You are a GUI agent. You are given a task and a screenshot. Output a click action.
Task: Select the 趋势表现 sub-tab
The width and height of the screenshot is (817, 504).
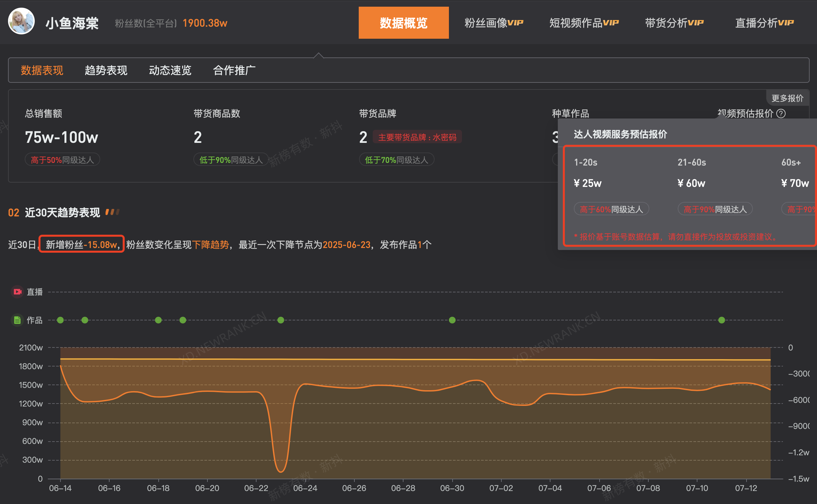click(x=106, y=70)
